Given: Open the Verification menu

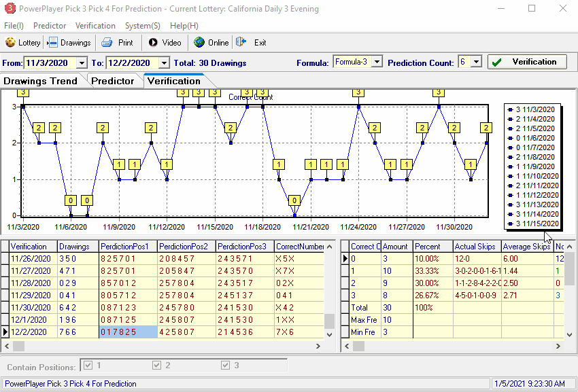Looking at the screenshot, I should [x=95, y=25].
